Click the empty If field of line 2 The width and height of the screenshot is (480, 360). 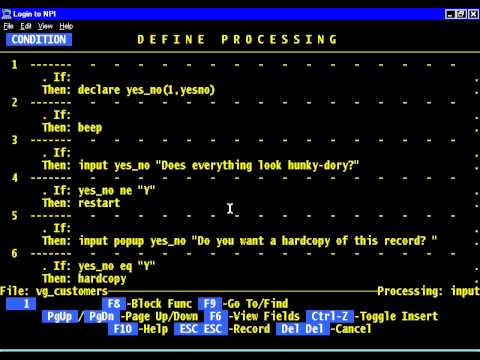pos(273,115)
